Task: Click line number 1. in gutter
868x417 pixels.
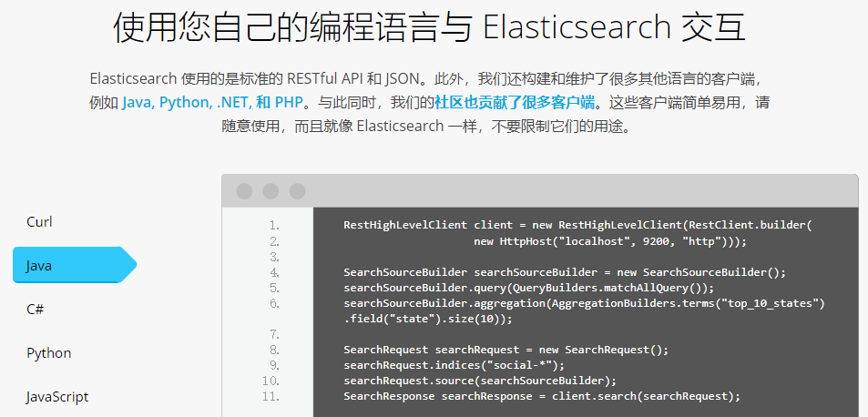Action: point(274,225)
